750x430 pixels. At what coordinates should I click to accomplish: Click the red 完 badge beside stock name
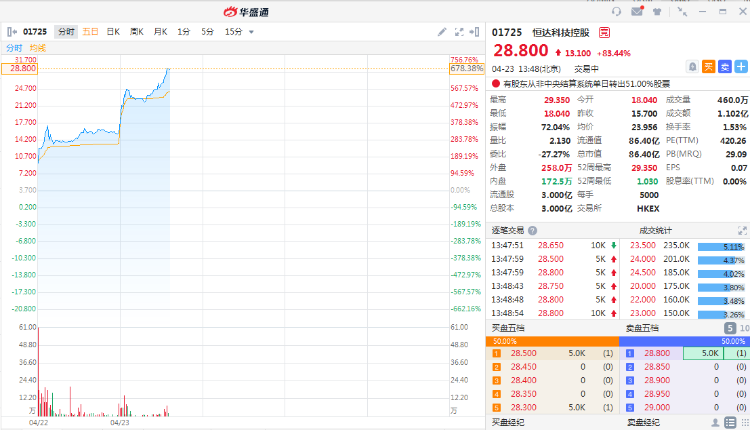point(605,33)
